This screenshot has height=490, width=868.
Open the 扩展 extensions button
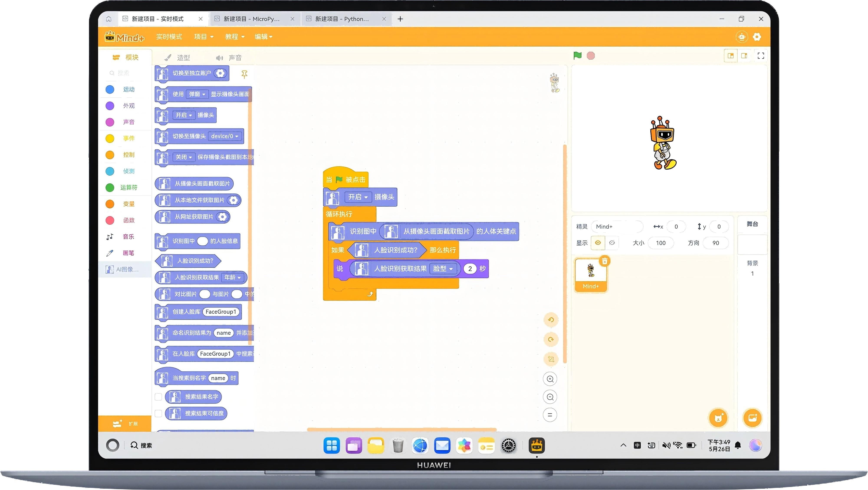point(125,424)
